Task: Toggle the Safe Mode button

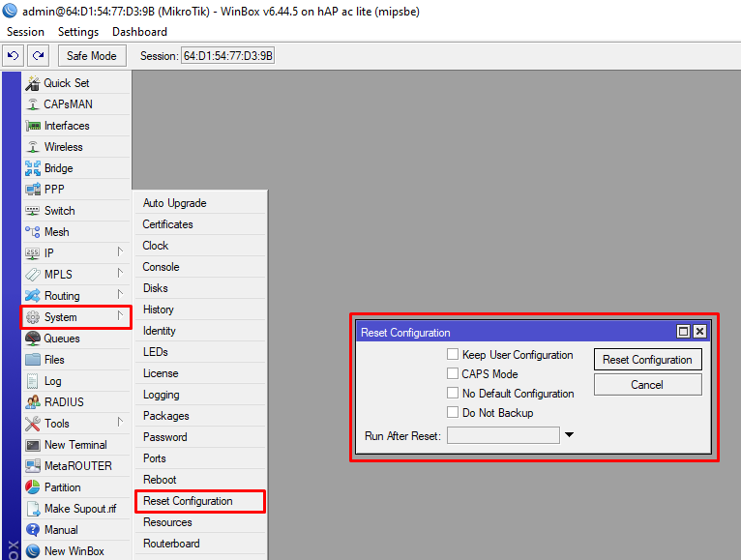Action: pos(91,56)
